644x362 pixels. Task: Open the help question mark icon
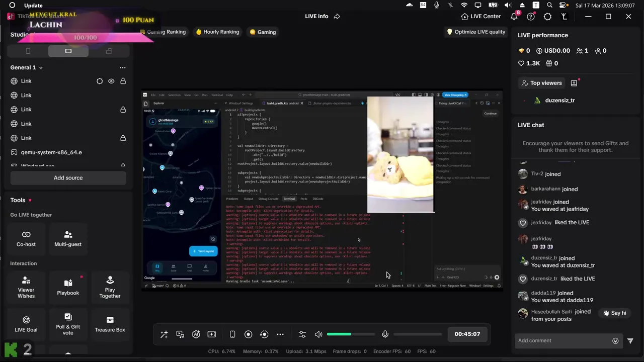click(x=531, y=17)
